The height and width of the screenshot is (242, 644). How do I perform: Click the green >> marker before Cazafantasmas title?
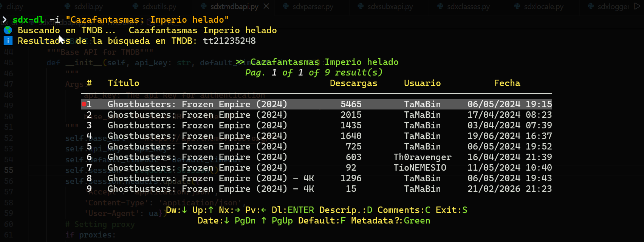tap(240, 62)
